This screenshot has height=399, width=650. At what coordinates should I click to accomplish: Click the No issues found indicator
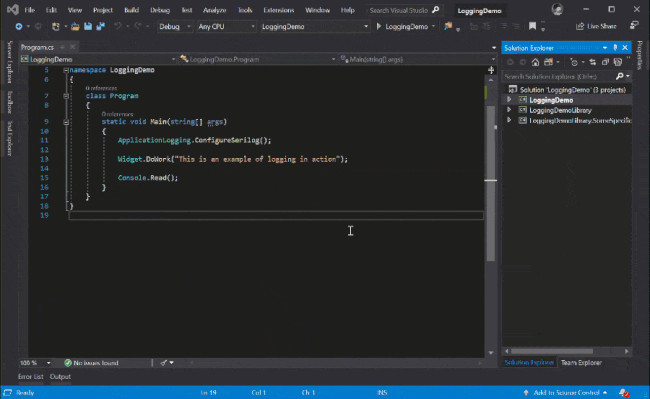(91, 363)
